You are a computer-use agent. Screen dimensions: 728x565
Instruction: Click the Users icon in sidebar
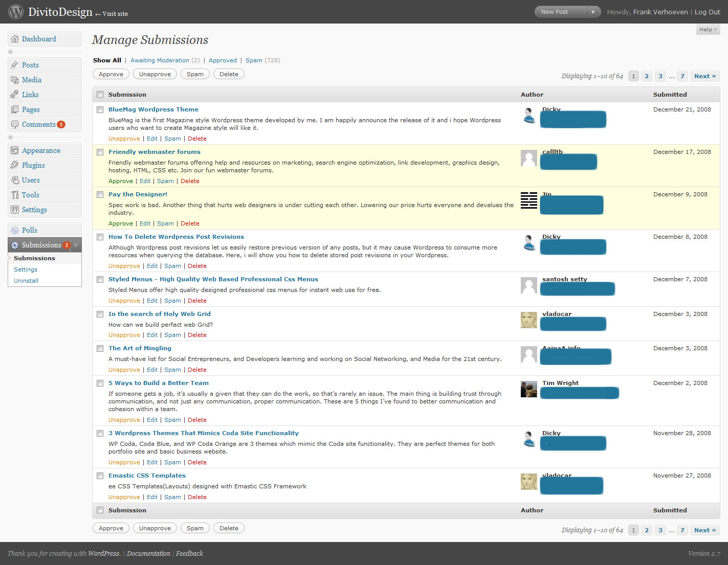pos(15,180)
